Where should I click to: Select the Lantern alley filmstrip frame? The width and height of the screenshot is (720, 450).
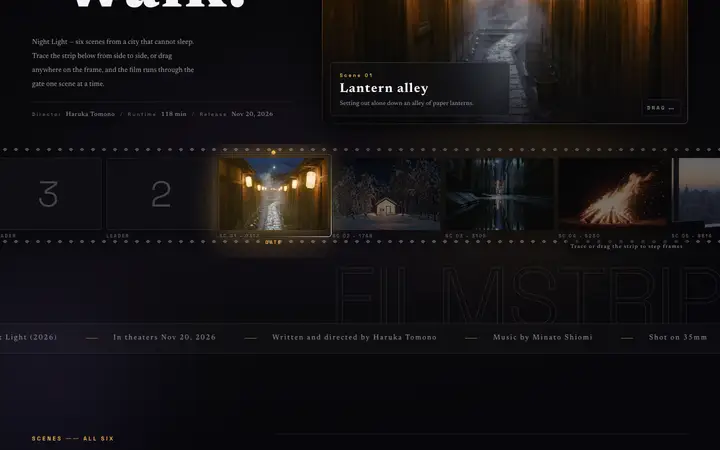point(274,194)
